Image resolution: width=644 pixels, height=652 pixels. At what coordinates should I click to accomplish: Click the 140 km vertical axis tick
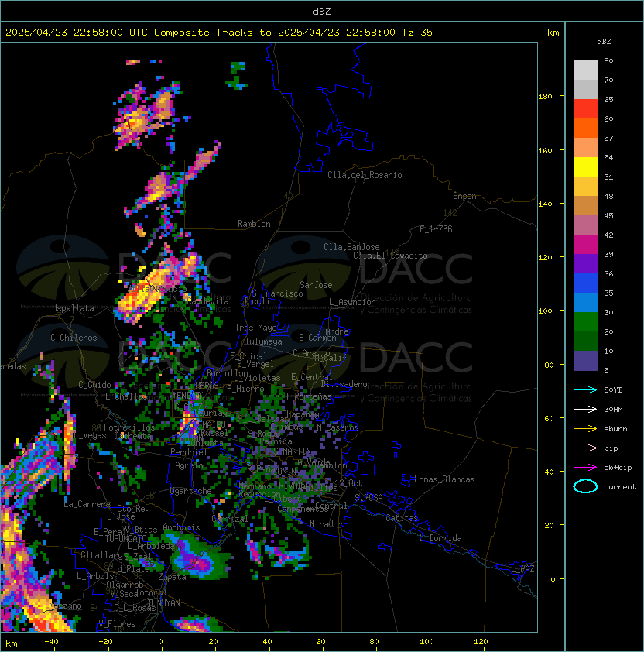(545, 204)
